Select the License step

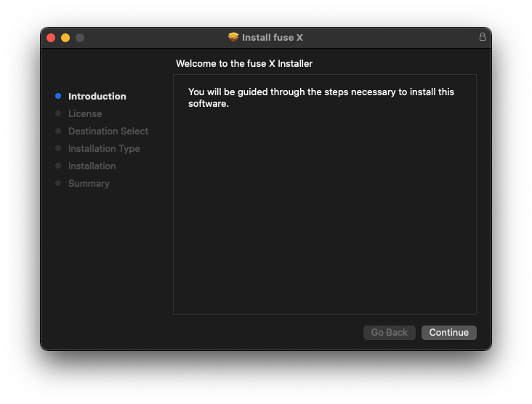point(85,113)
